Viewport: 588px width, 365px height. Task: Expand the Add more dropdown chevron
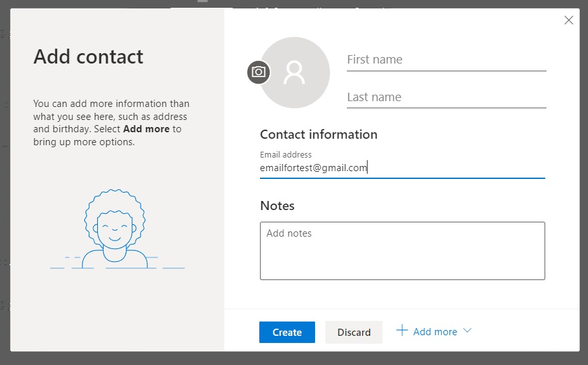coord(467,331)
